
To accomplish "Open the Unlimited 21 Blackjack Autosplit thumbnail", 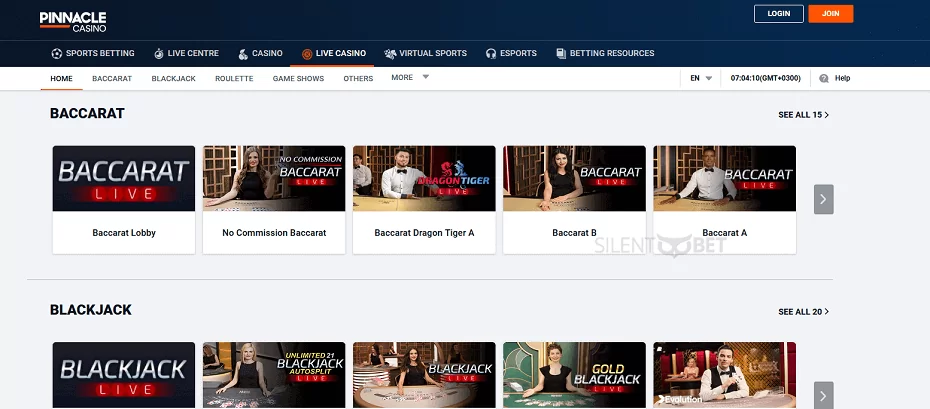I will point(274,375).
